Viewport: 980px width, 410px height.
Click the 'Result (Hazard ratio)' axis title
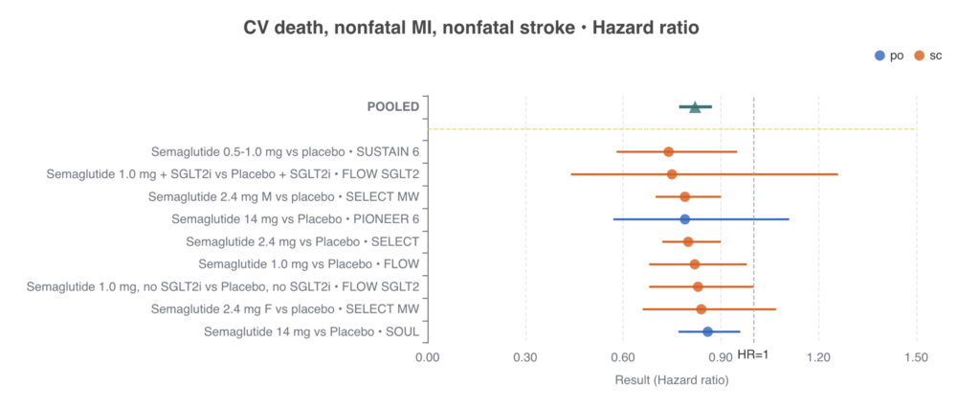[x=671, y=379]
